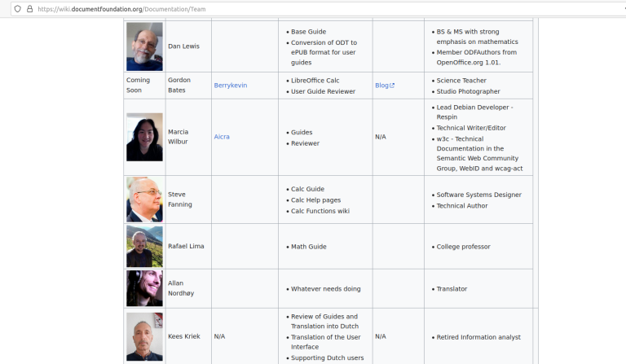Click N/A username cell for Kees Kriek
Screen dimensions: 626x364
pyautogui.click(x=219, y=336)
